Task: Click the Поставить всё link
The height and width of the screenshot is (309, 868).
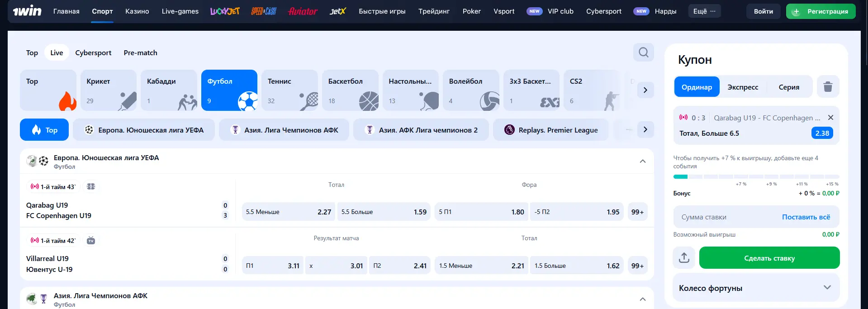Action: 806,217
